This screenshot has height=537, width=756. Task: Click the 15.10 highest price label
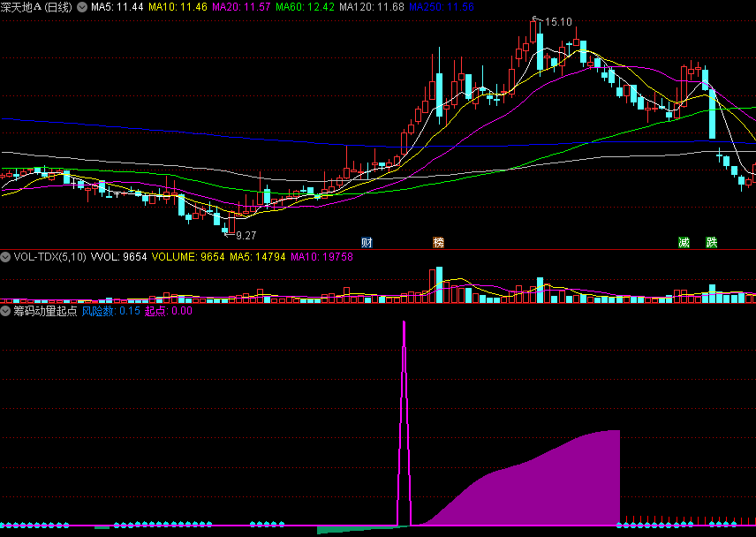(x=558, y=22)
